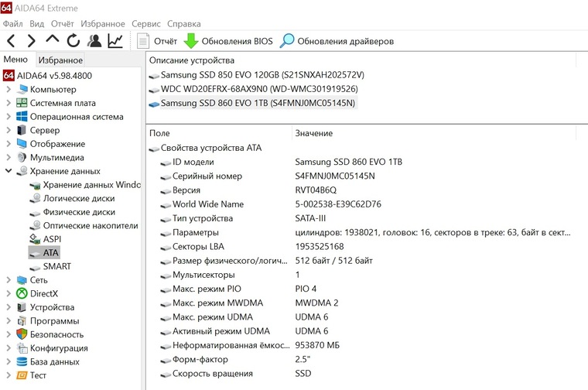Click Обновления BIOS green arrow button

click(x=228, y=41)
